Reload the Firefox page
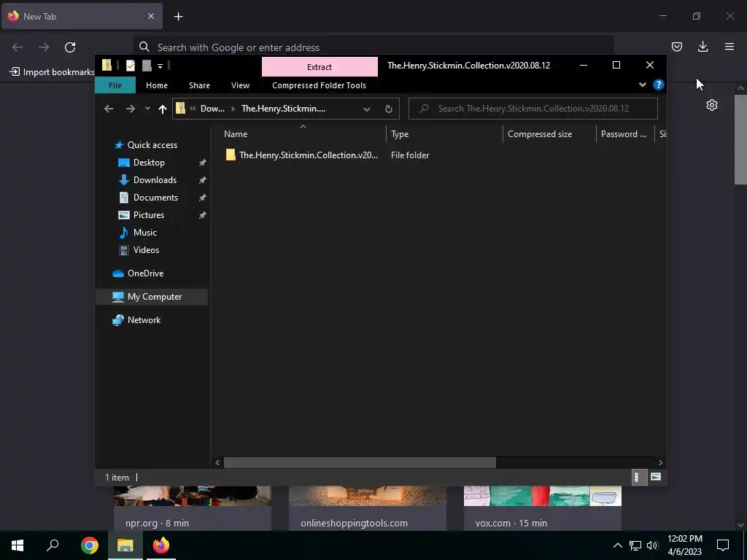The width and height of the screenshot is (747, 560). [70, 47]
